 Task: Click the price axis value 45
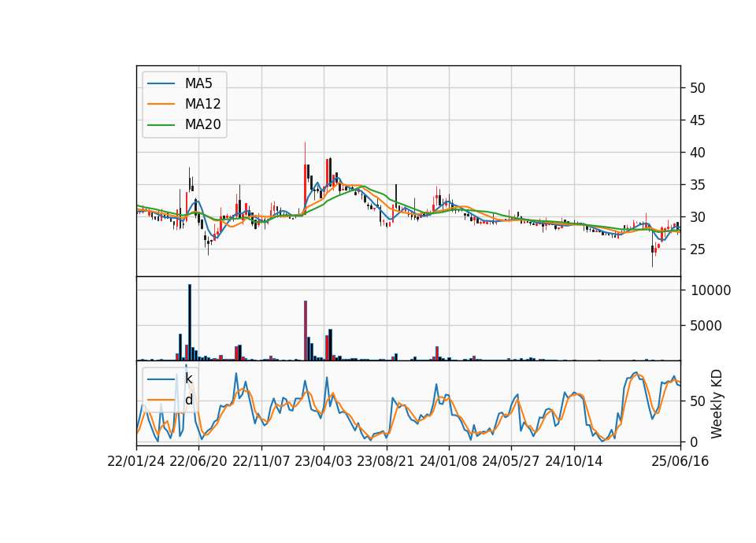click(698, 120)
